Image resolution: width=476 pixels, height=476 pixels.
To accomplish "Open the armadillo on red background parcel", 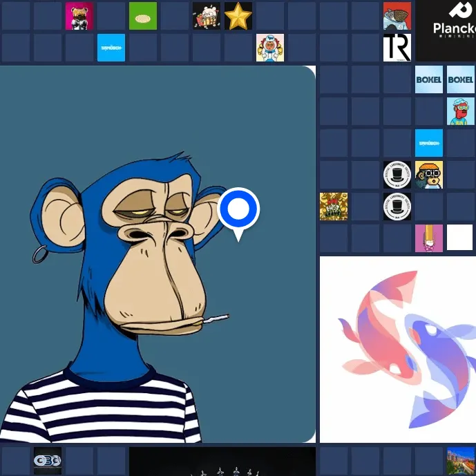I will click(x=397, y=16).
